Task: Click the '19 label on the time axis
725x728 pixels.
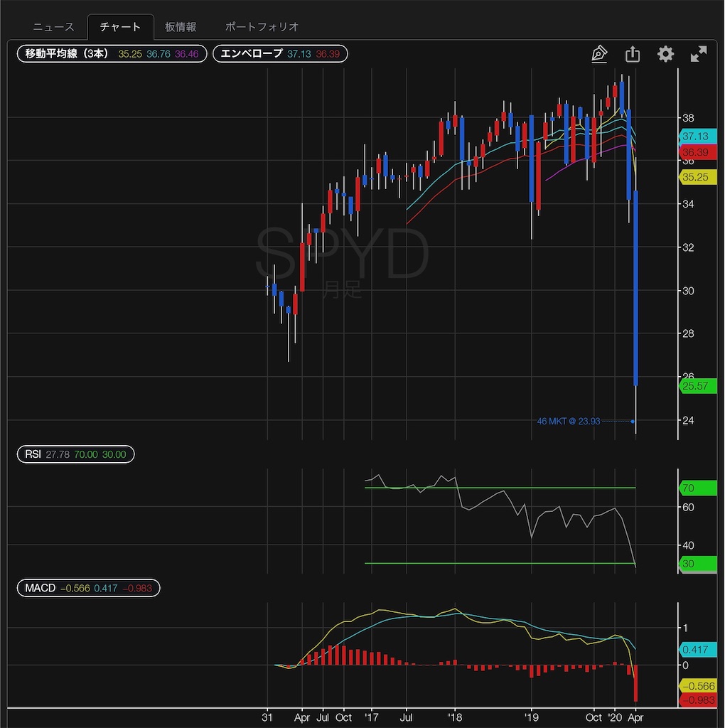Action: pos(531,717)
